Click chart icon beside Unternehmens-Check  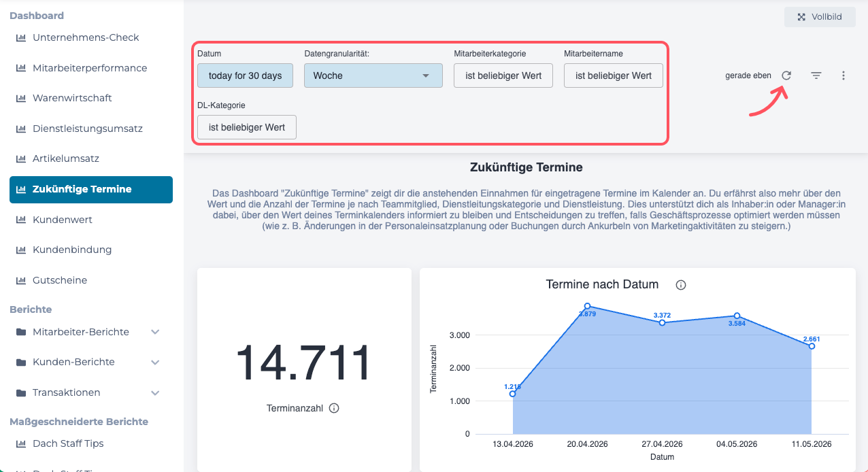point(20,37)
